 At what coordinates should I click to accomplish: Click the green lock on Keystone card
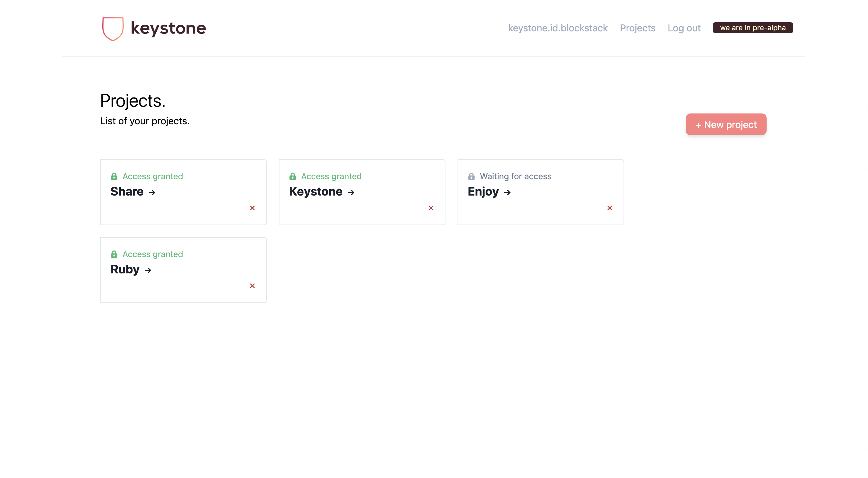[x=292, y=176]
